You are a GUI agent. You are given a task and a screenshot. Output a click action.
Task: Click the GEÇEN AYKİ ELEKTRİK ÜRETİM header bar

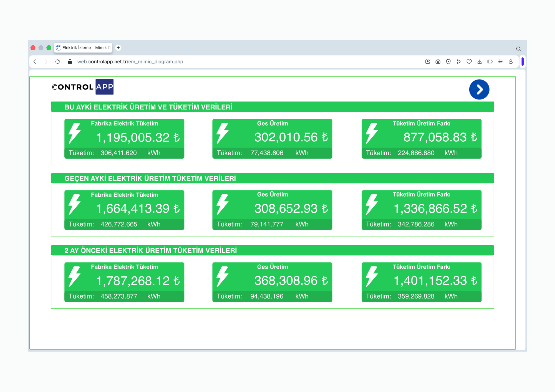pos(273,178)
